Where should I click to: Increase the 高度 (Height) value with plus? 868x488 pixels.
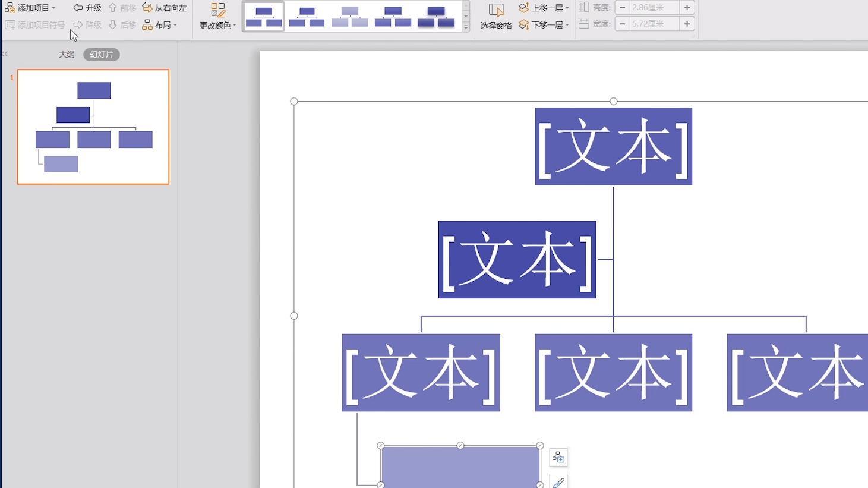tap(687, 8)
